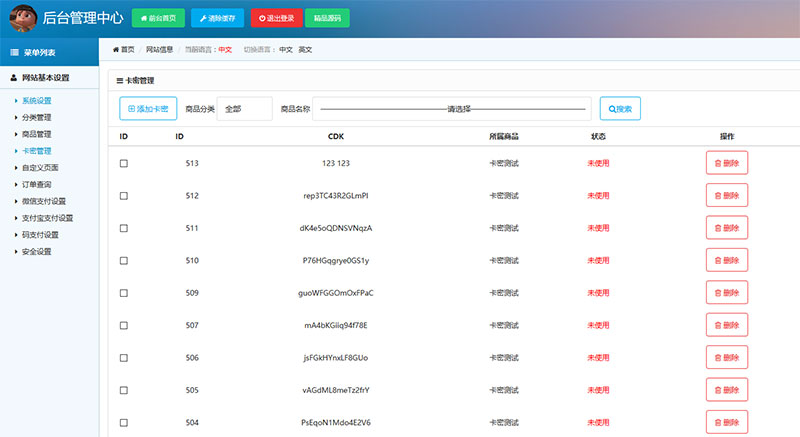This screenshot has width=800, height=437.
Task: Select the checkbox for row ID 510
Action: point(124,261)
